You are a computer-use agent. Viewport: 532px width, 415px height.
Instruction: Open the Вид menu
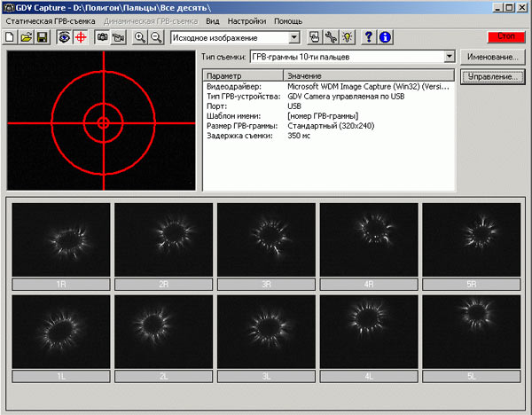click(x=213, y=21)
